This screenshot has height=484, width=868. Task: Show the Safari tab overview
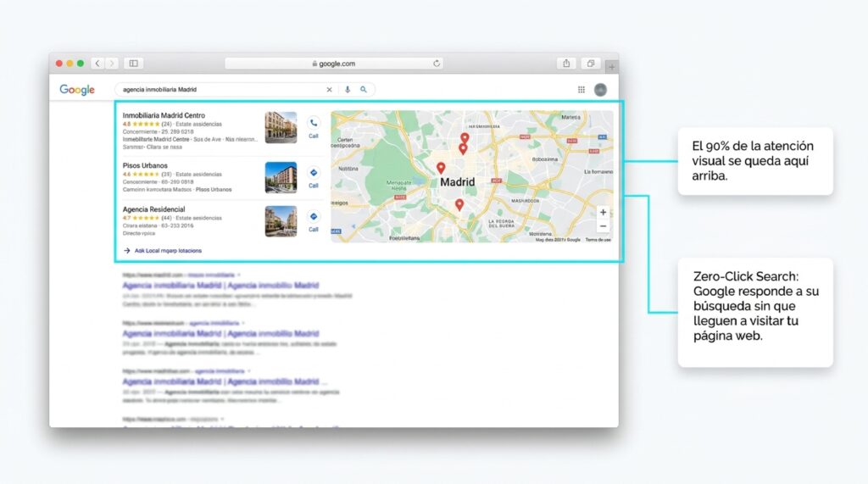(x=591, y=63)
